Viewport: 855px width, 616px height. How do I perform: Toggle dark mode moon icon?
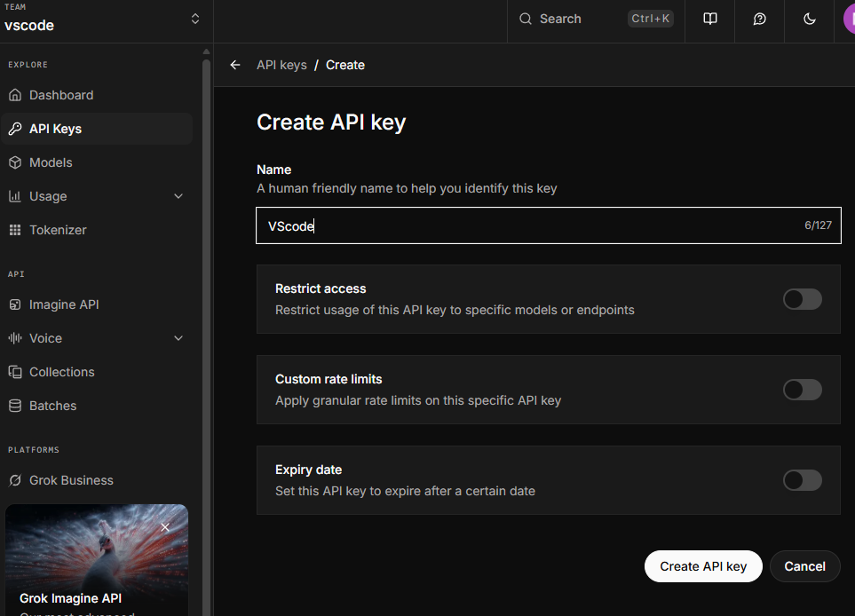809,19
